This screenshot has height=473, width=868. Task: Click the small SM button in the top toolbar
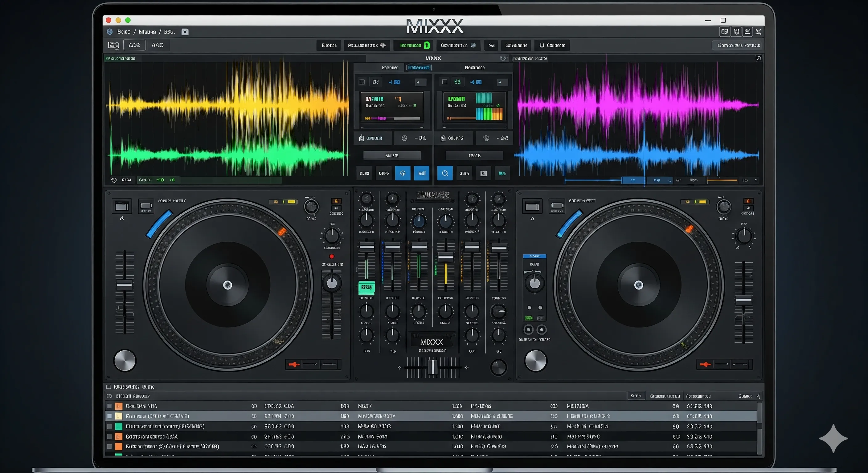coord(491,45)
